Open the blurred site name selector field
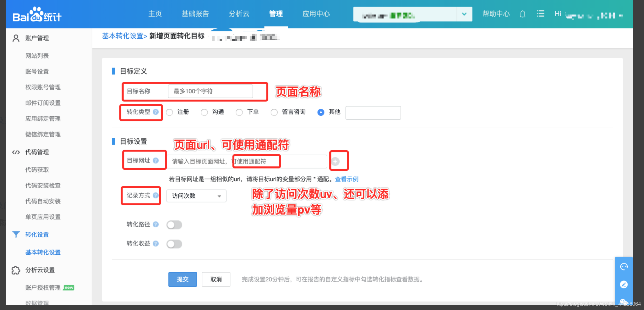The width and height of the screenshot is (644, 310). pos(405,14)
